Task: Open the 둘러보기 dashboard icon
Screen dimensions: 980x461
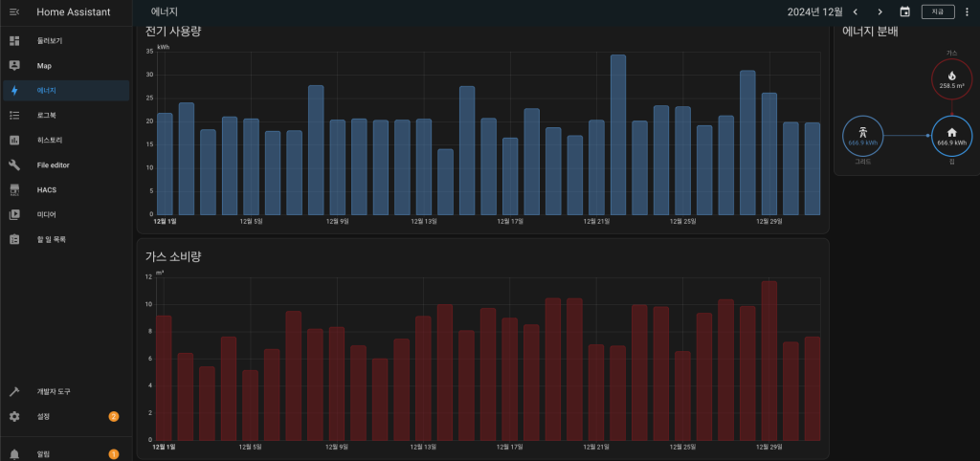Action: tap(14, 40)
